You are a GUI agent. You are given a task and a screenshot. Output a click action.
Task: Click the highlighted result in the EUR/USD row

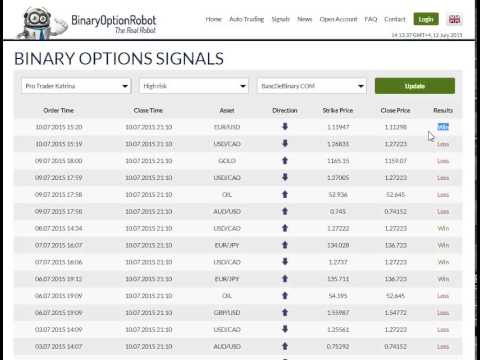[443, 127]
